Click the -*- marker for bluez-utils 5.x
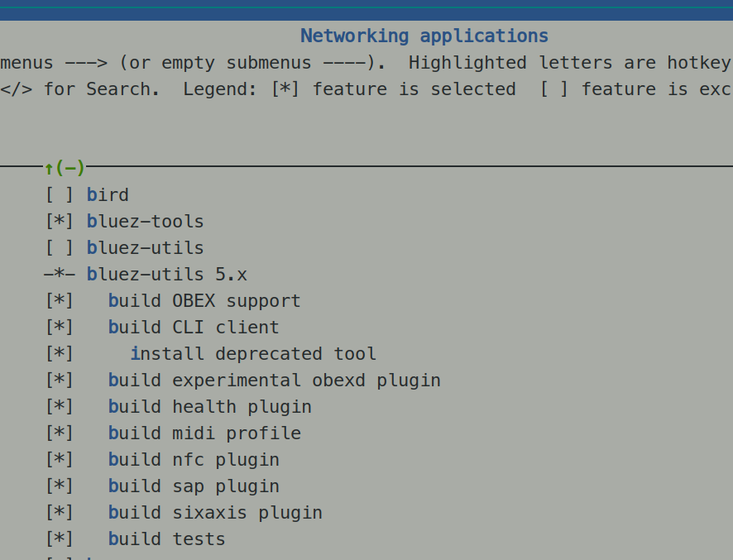The height and width of the screenshot is (560, 733). point(59,275)
